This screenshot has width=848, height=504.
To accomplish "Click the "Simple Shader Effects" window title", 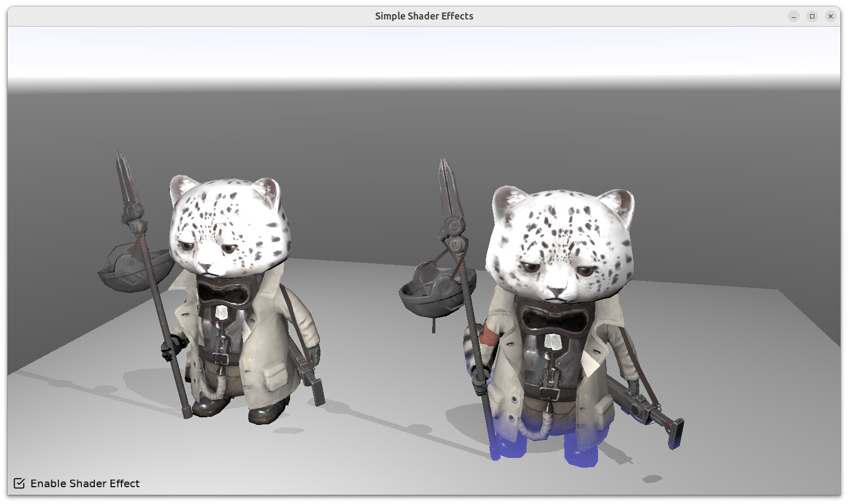I will point(424,16).
